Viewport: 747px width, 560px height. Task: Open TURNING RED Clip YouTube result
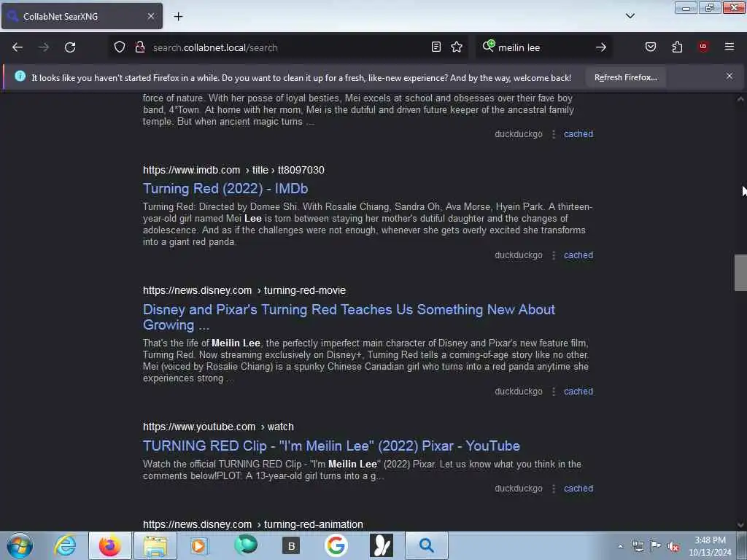click(331, 446)
